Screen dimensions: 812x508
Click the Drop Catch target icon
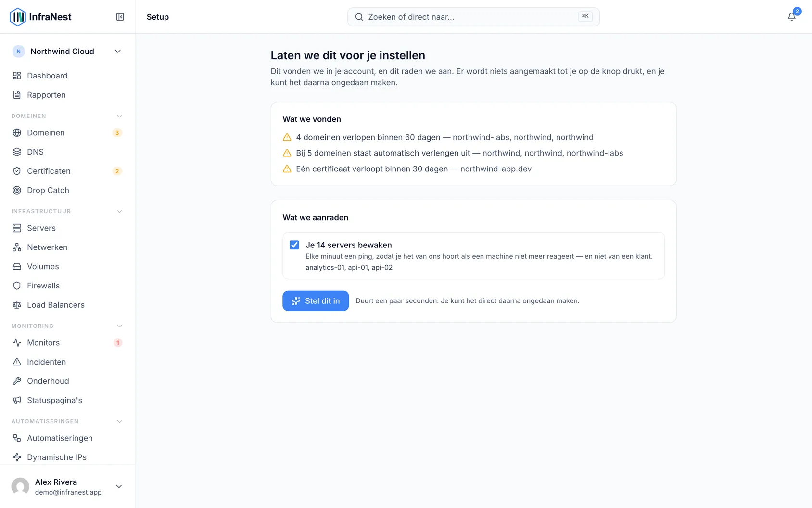17,190
